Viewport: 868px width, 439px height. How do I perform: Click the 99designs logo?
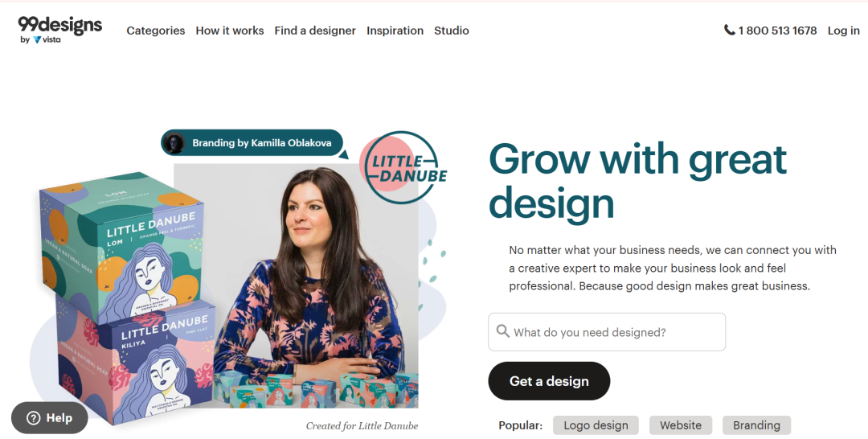click(59, 26)
